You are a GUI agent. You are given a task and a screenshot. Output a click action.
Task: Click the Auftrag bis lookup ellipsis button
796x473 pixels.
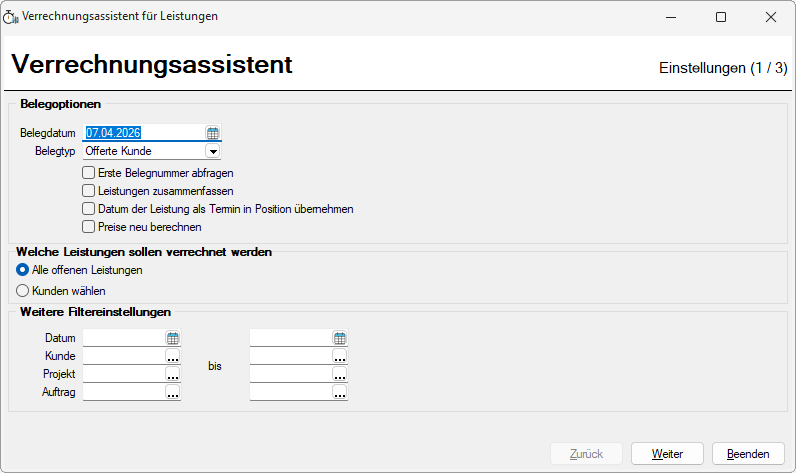[339, 393]
